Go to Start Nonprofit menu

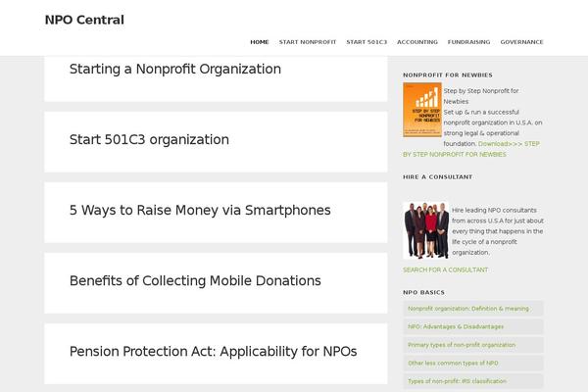(x=308, y=42)
